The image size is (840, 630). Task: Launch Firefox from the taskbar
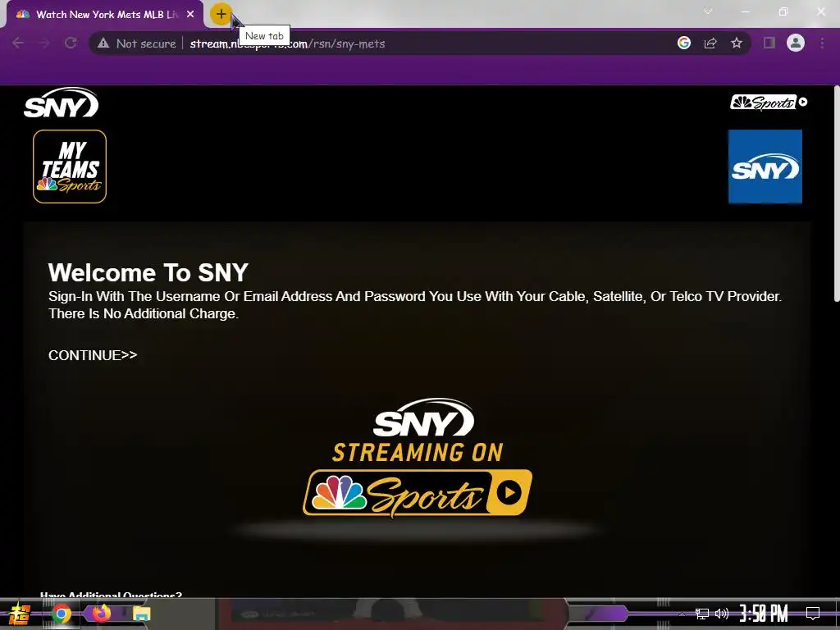click(x=102, y=613)
